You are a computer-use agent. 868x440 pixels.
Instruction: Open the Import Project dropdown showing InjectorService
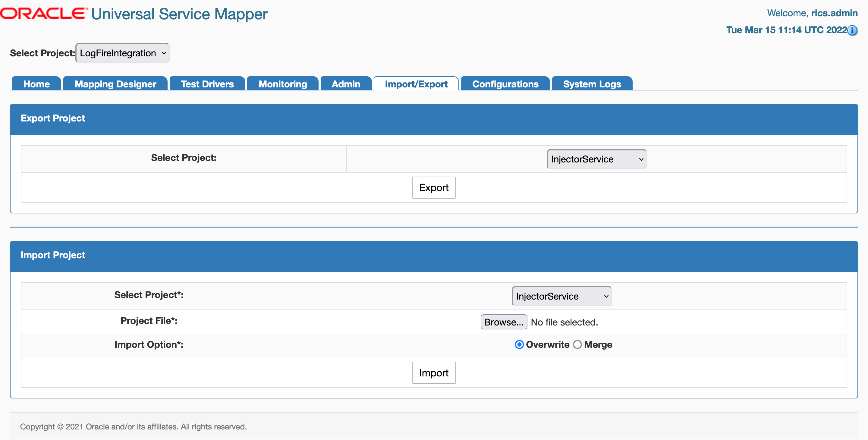tap(561, 296)
